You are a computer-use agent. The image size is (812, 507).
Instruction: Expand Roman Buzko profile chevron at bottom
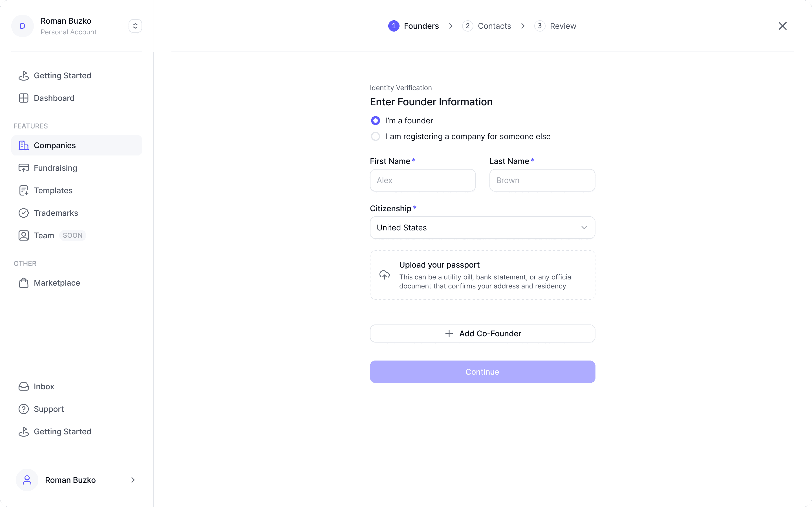click(133, 480)
